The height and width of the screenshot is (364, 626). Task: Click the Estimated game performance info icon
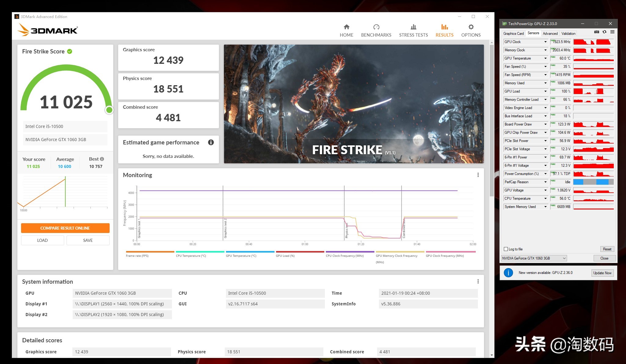210,142
